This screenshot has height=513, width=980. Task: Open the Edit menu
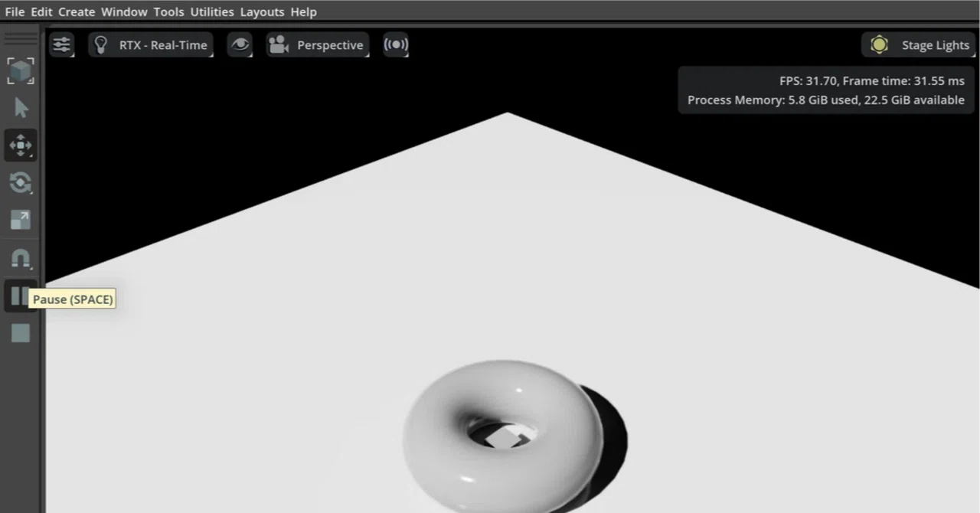[x=41, y=11]
